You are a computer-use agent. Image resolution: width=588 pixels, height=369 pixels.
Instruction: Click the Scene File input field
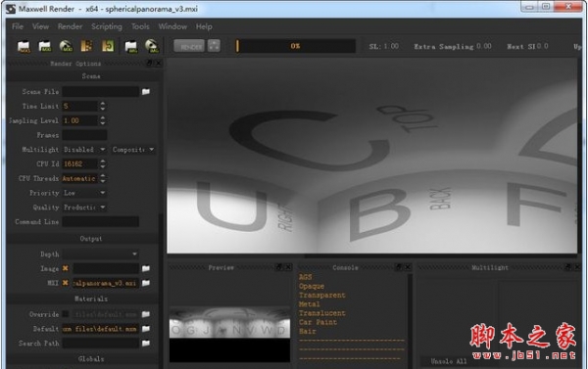click(101, 91)
